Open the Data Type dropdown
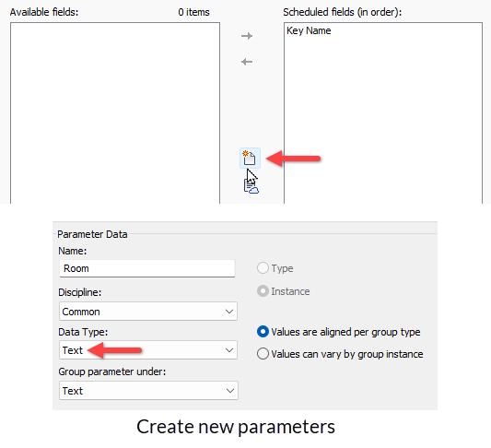The image size is (491, 448). tap(148, 350)
